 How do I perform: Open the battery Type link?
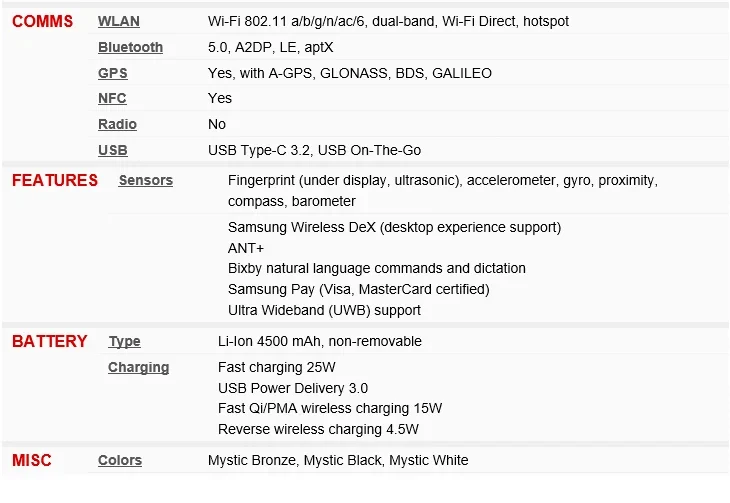[124, 341]
